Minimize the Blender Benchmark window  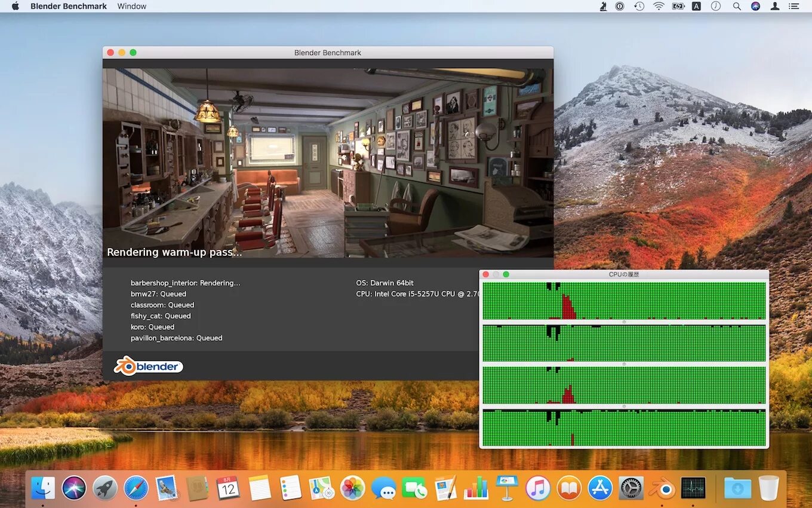click(x=122, y=53)
